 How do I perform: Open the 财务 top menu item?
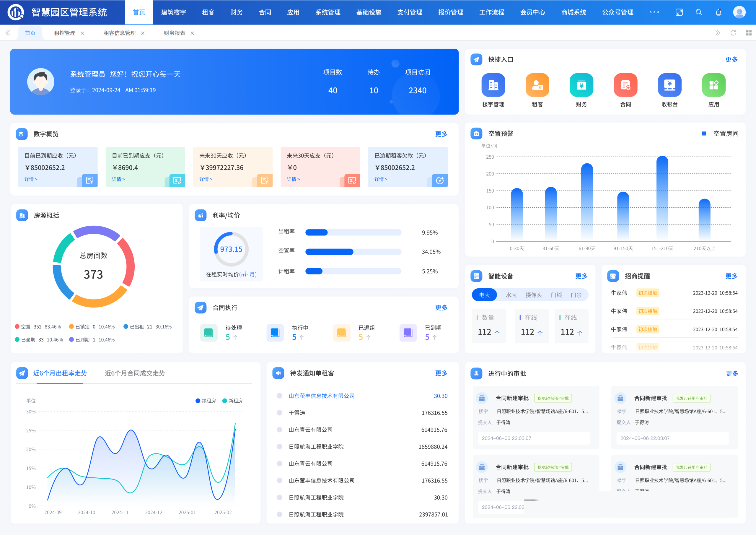(x=237, y=12)
